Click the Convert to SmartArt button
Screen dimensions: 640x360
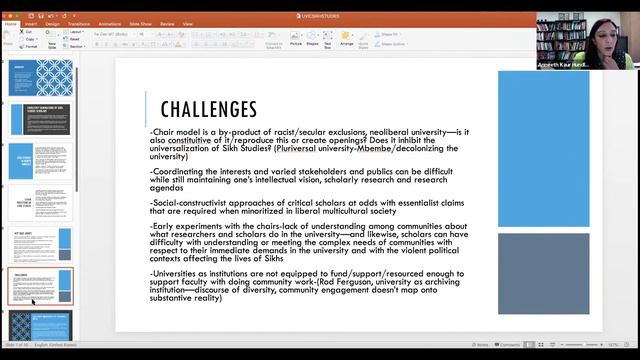[x=273, y=40]
